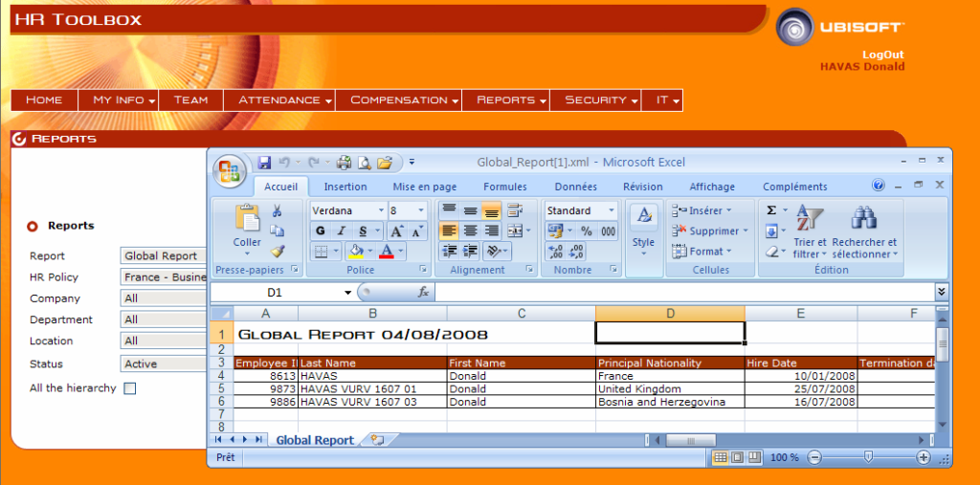Expand the Insérer cells dropdown
Image resolution: width=980 pixels, height=485 pixels.
[728, 210]
